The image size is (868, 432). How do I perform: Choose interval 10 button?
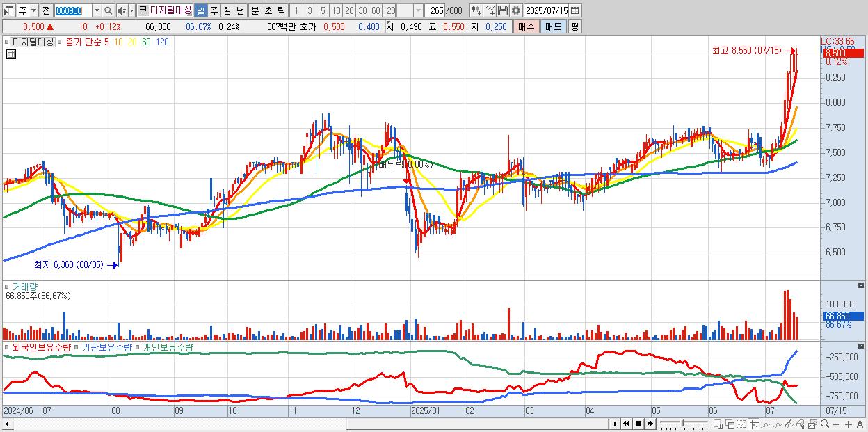(336, 11)
